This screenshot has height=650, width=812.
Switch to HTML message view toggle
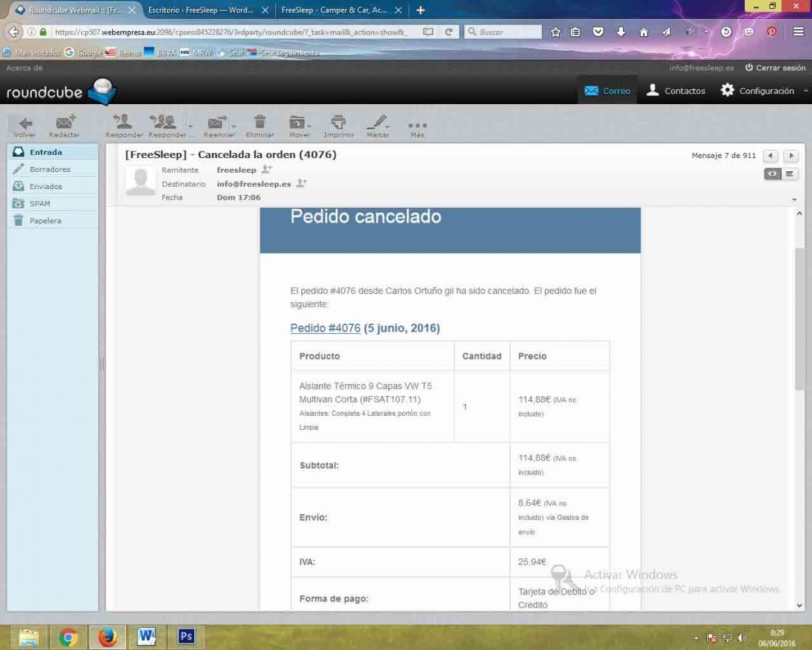click(x=772, y=174)
